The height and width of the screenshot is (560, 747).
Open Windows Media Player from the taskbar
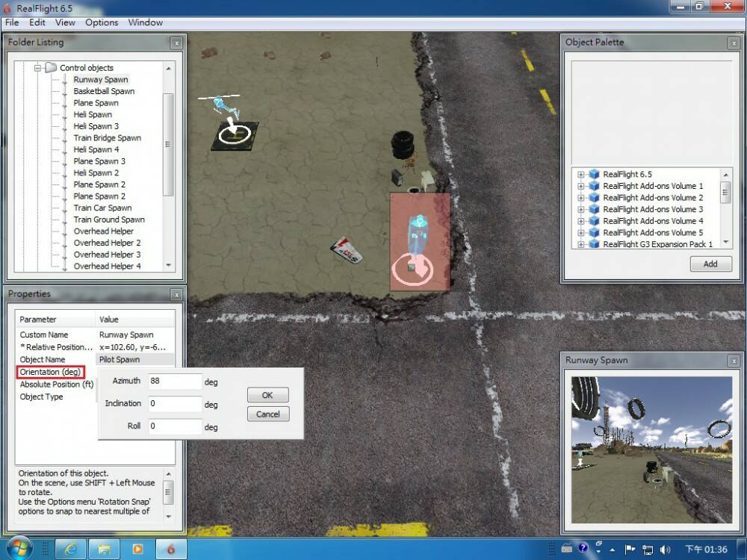[x=137, y=550]
